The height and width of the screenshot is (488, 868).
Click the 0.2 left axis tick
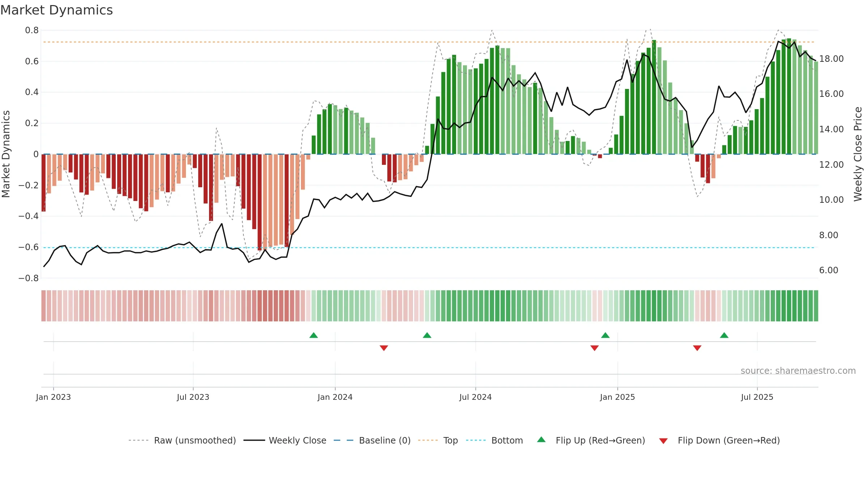(x=32, y=123)
